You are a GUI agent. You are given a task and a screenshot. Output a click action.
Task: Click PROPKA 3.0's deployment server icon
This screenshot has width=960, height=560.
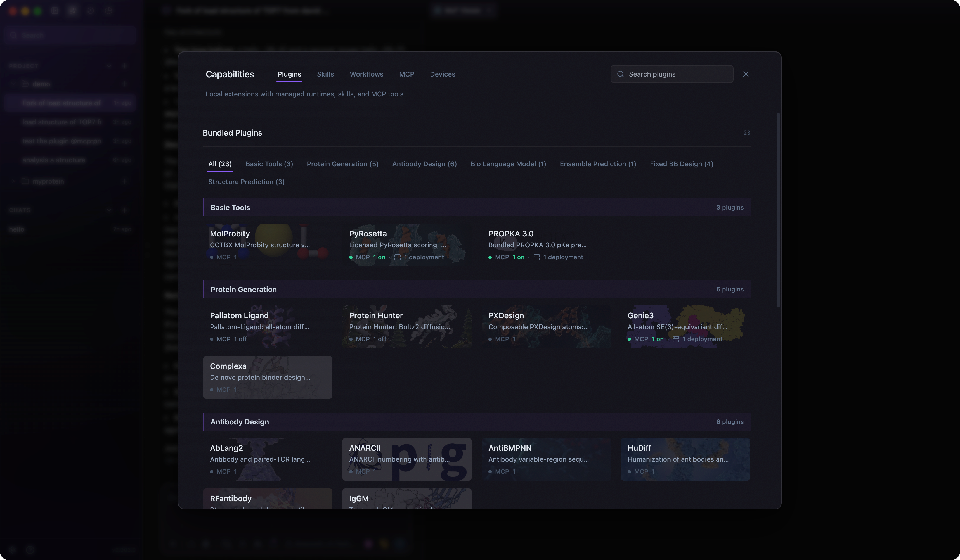tap(536, 257)
